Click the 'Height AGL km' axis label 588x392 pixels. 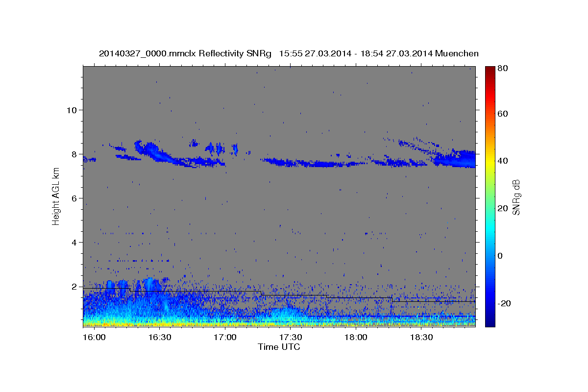[56, 196]
